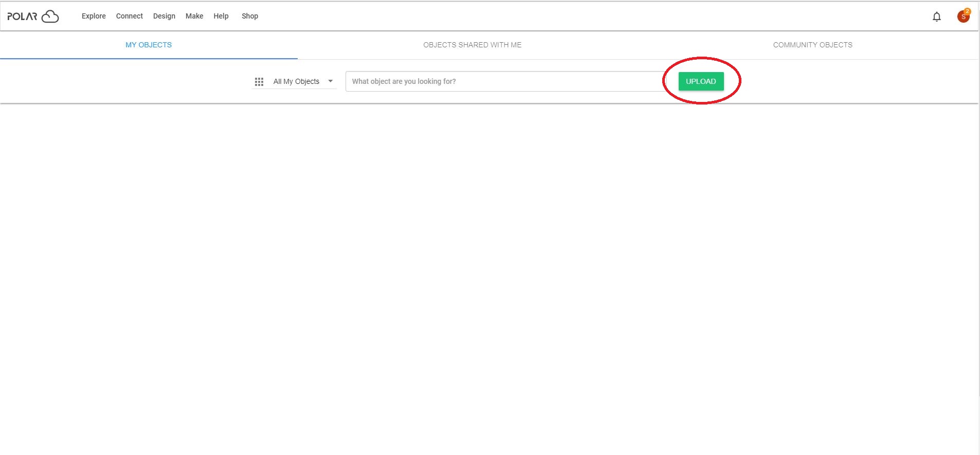980x455 pixels.
Task: Click the grid view icon
Action: (x=259, y=81)
